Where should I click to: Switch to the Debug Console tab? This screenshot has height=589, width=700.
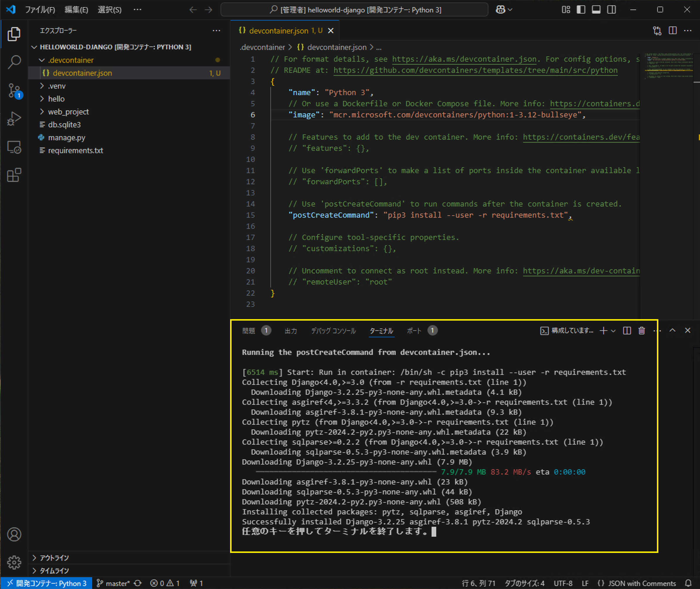334,331
